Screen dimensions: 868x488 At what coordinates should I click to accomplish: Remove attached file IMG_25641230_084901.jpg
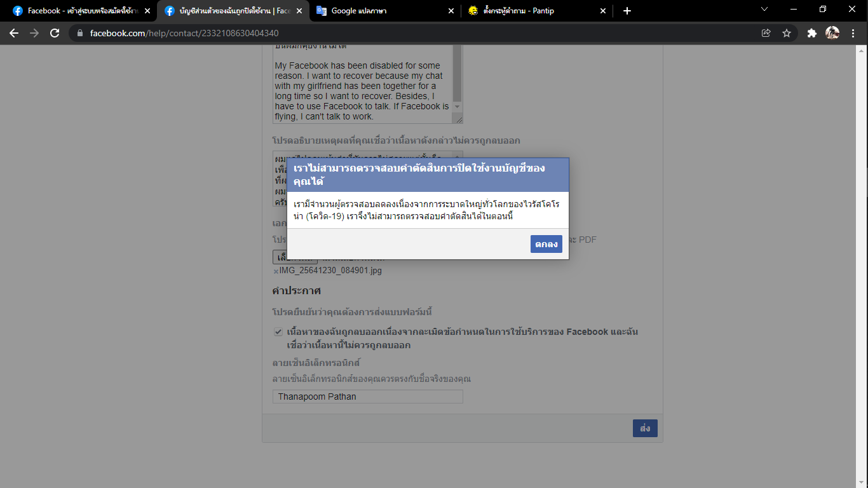pos(276,271)
